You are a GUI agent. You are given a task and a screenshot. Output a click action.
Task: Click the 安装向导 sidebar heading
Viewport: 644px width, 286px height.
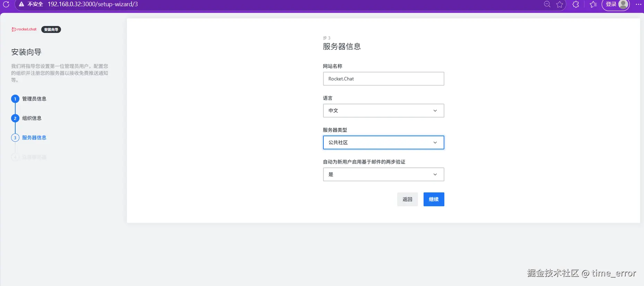[26, 52]
